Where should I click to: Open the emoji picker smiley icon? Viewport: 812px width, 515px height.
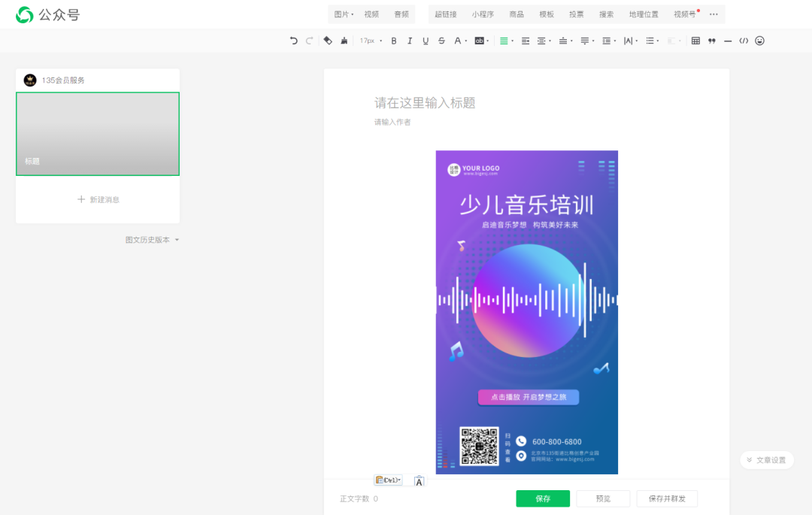coord(759,41)
